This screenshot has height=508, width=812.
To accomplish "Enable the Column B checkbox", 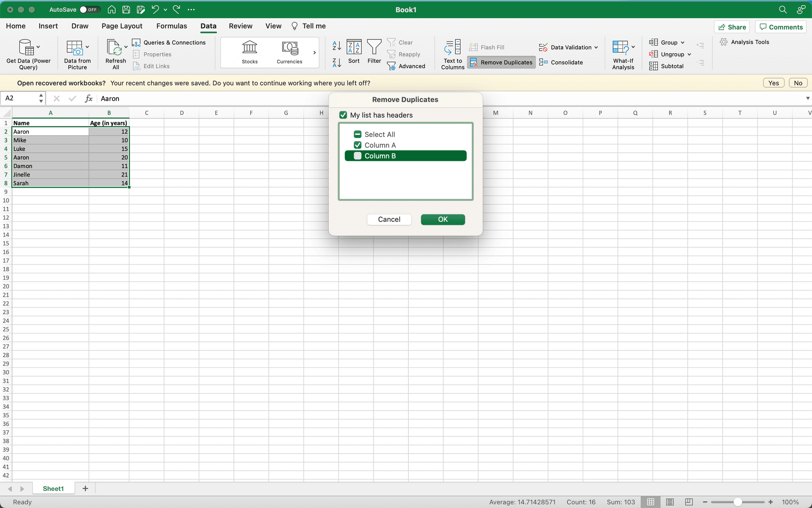I will [357, 156].
